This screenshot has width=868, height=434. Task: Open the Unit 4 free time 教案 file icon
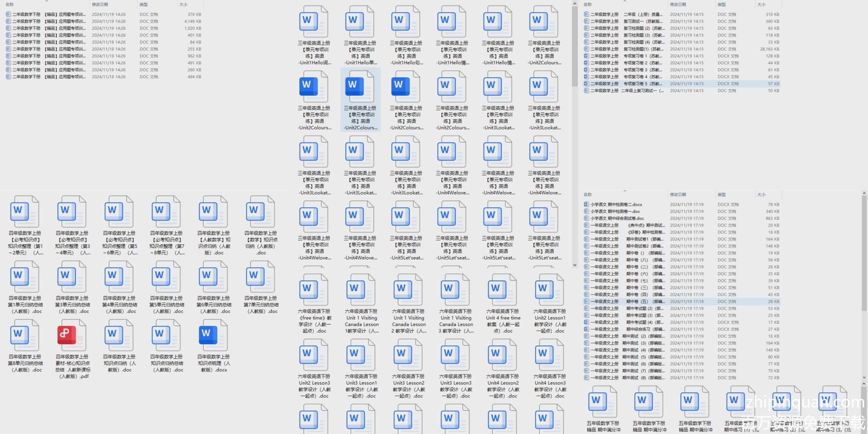pos(503,289)
